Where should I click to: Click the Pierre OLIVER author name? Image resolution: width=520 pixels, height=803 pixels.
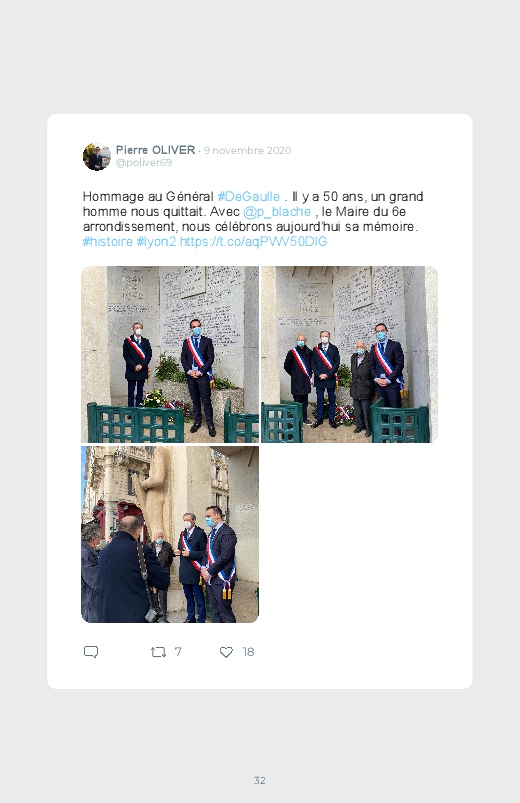[x=155, y=150]
